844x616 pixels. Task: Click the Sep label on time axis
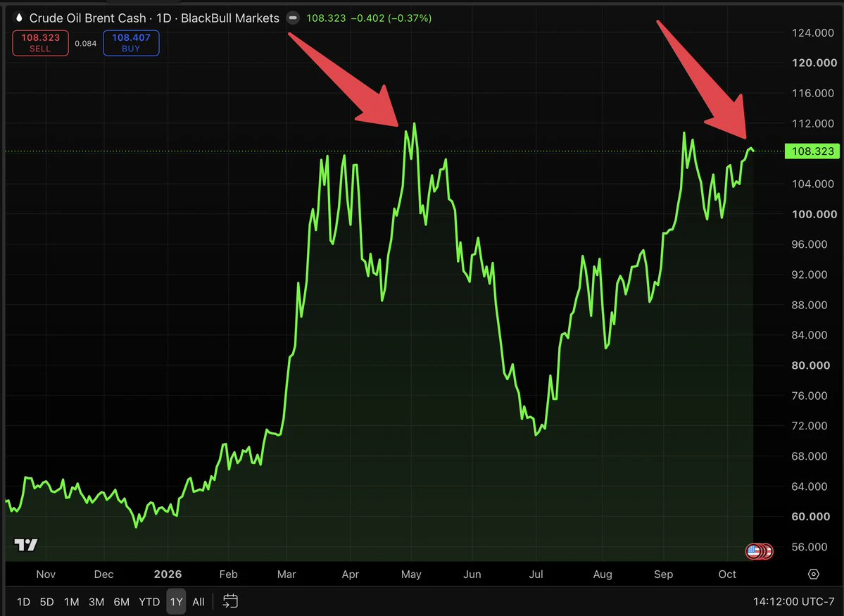[x=663, y=574]
